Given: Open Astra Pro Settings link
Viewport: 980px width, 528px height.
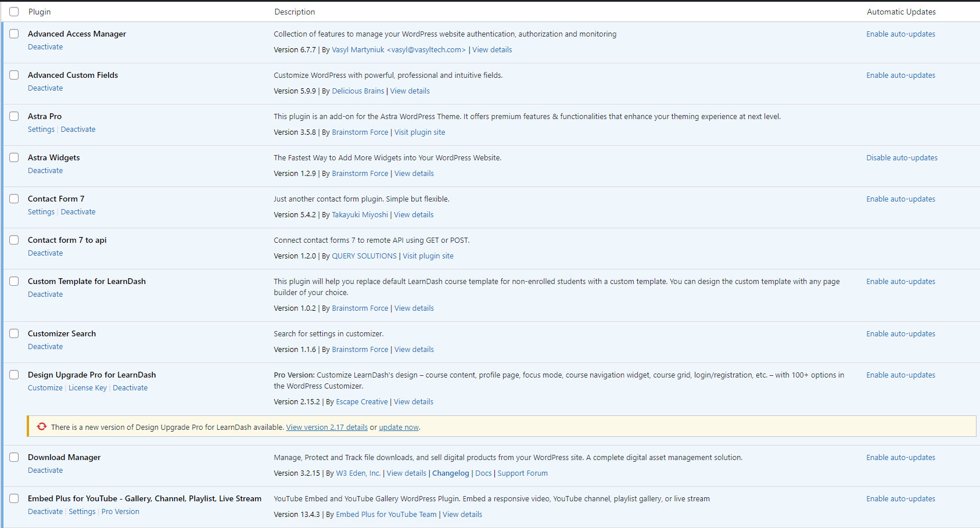Looking at the screenshot, I should click(41, 130).
